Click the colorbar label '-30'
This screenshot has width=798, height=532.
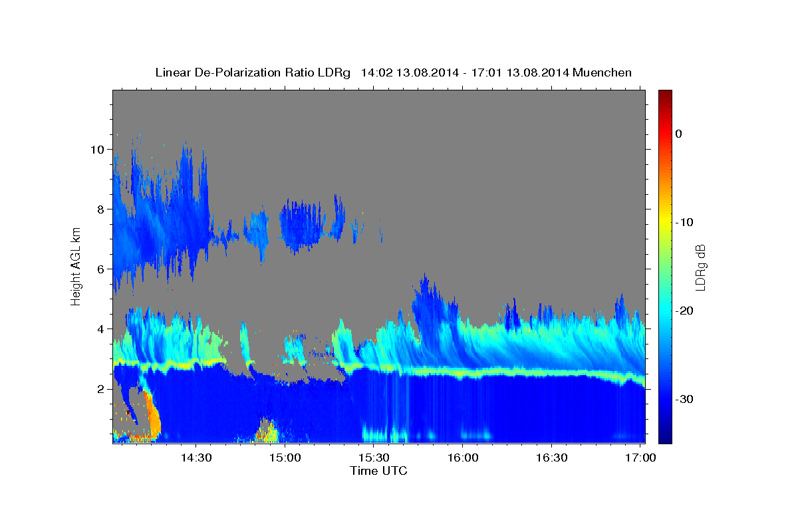click(x=684, y=399)
